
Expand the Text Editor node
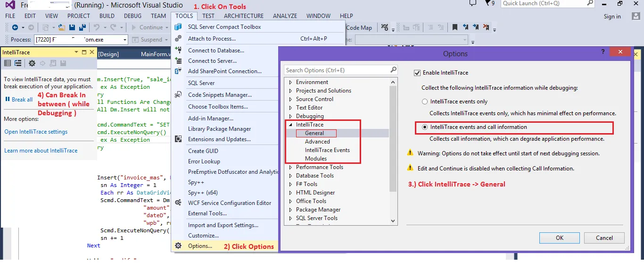(x=291, y=108)
